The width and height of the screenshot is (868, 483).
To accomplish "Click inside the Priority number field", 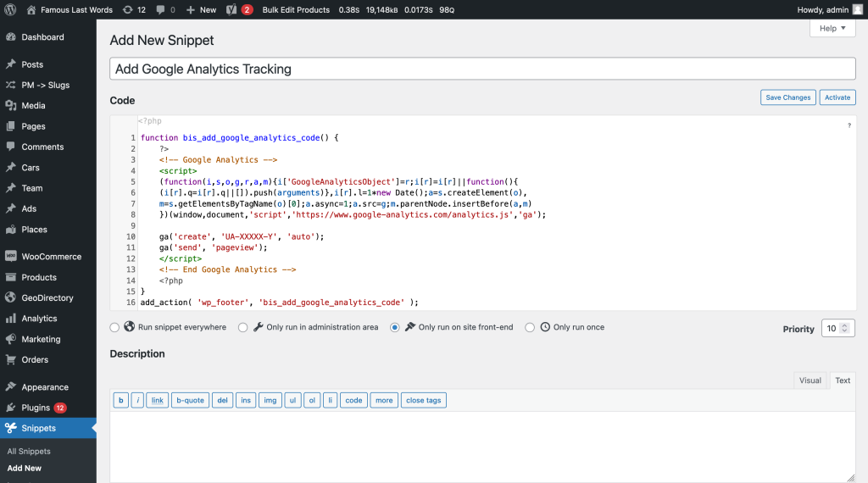I will [832, 329].
